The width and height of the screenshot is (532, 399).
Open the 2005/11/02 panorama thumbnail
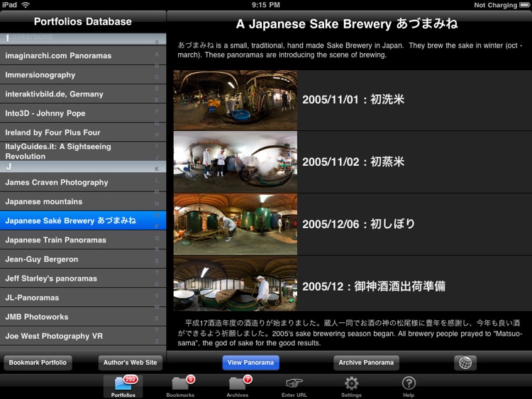(235, 162)
